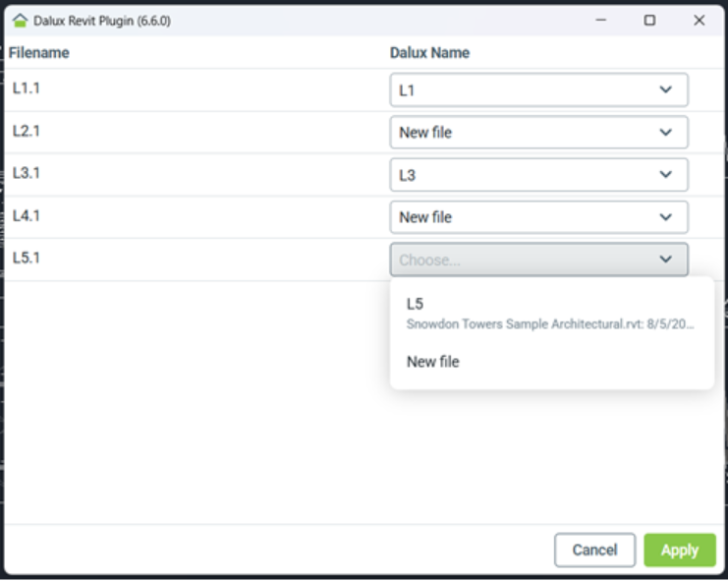Maximize the Dalux Revit Plugin window
728x581 pixels.
[x=649, y=20]
